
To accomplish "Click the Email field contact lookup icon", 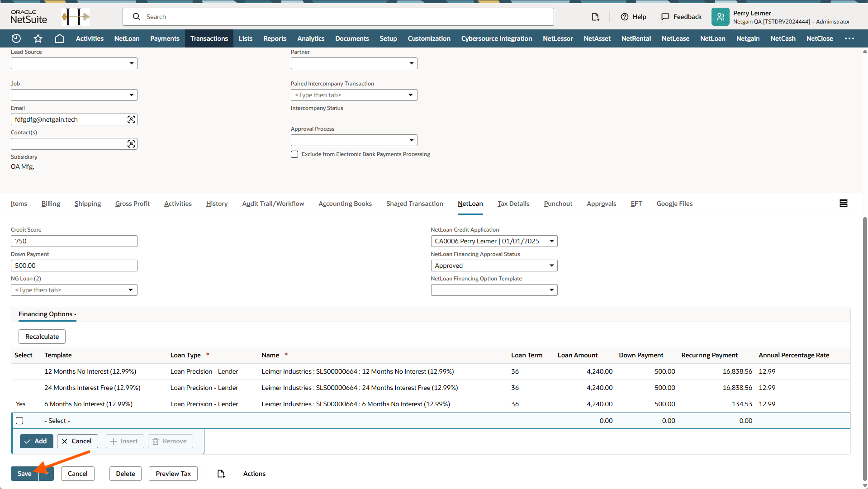I will tap(131, 119).
